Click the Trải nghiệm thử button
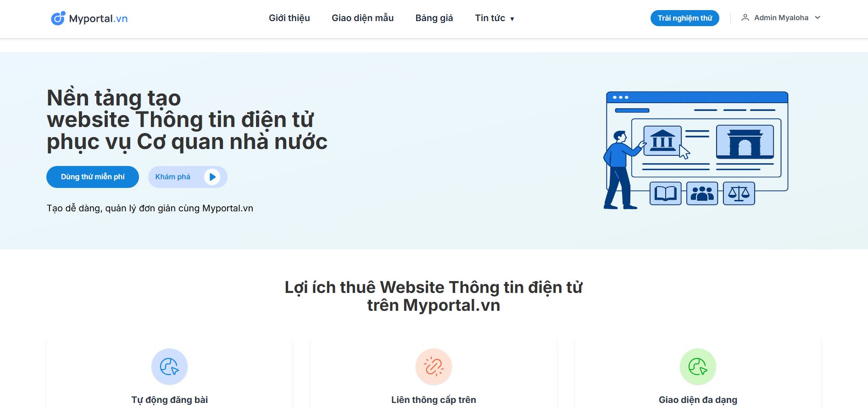 coord(684,18)
